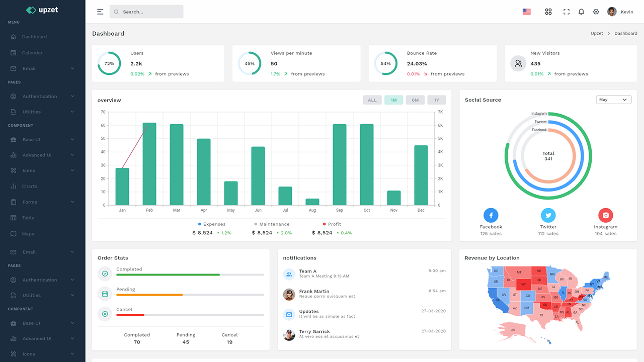
Task: Click the Twitter round icon
Action: pyautogui.click(x=548, y=215)
